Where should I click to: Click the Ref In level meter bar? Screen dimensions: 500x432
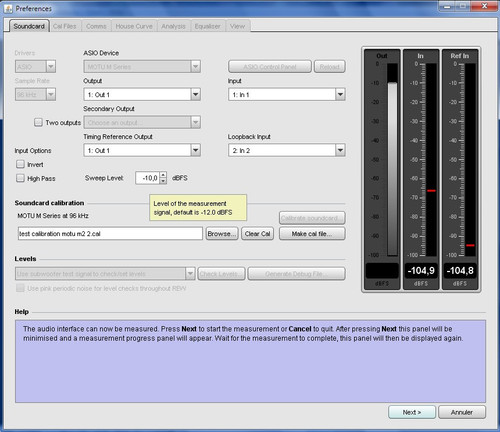[x=470, y=160]
